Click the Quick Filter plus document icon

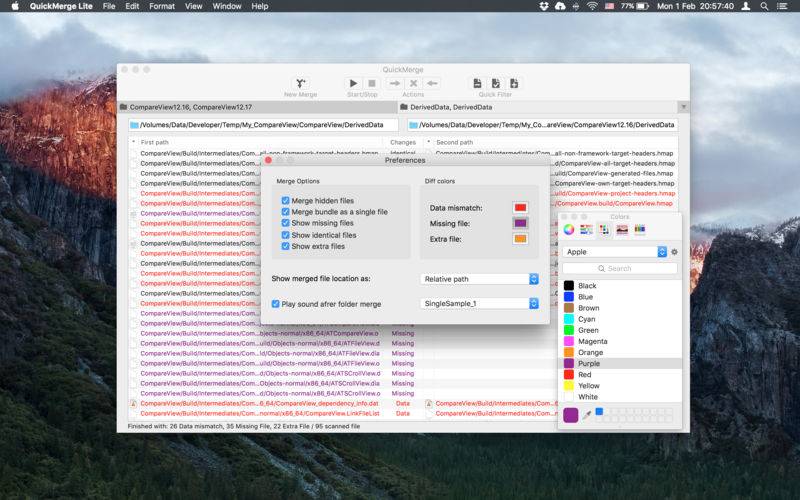click(514, 83)
